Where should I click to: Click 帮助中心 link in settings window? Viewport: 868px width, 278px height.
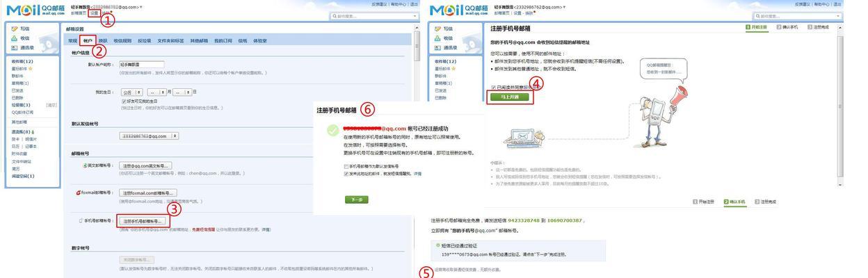point(399,4)
